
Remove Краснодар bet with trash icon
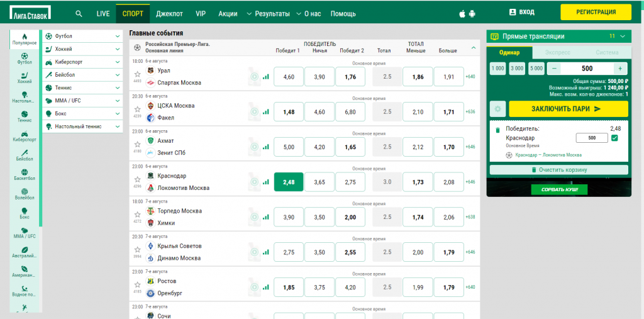(x=497, y=130)
